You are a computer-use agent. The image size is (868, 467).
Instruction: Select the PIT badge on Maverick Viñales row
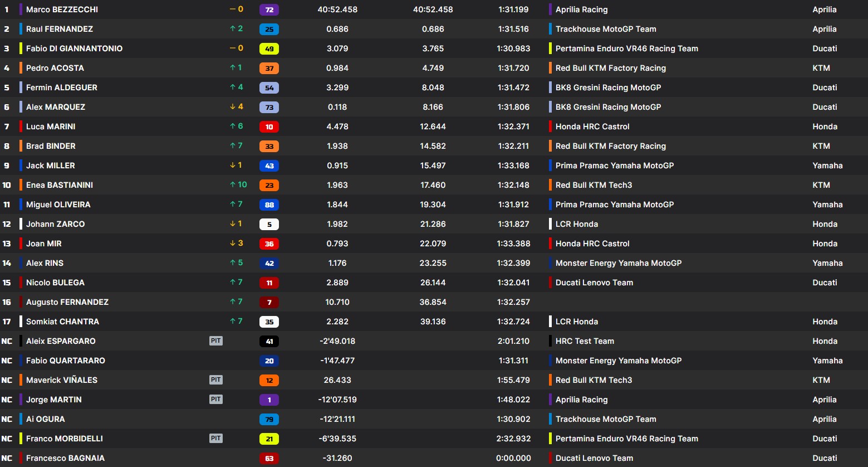pyautogui.click(x=216, y=380)
